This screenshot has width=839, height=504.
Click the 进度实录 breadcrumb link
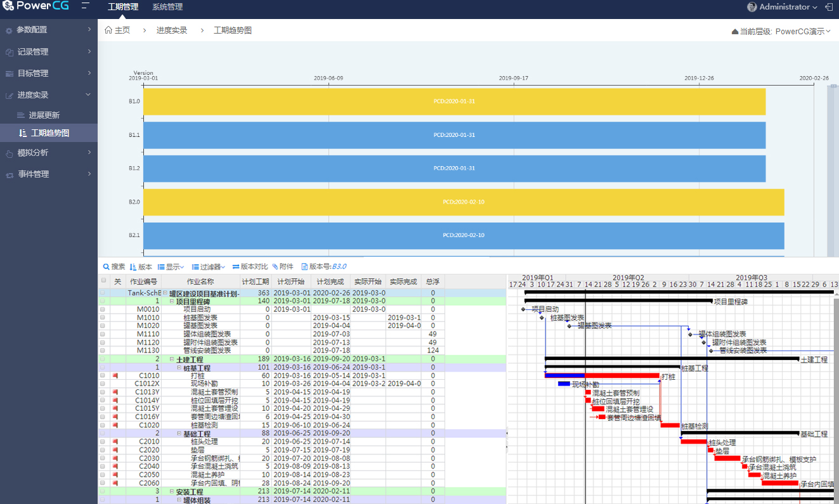[171, 30]
